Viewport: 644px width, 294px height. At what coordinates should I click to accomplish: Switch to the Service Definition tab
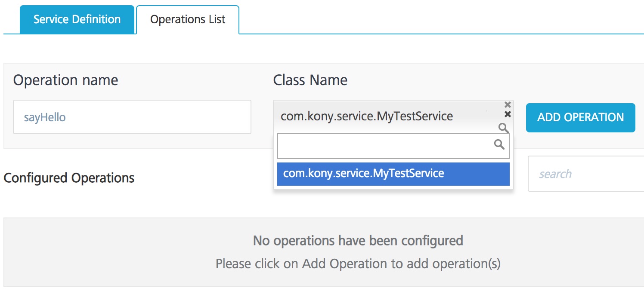77,19
